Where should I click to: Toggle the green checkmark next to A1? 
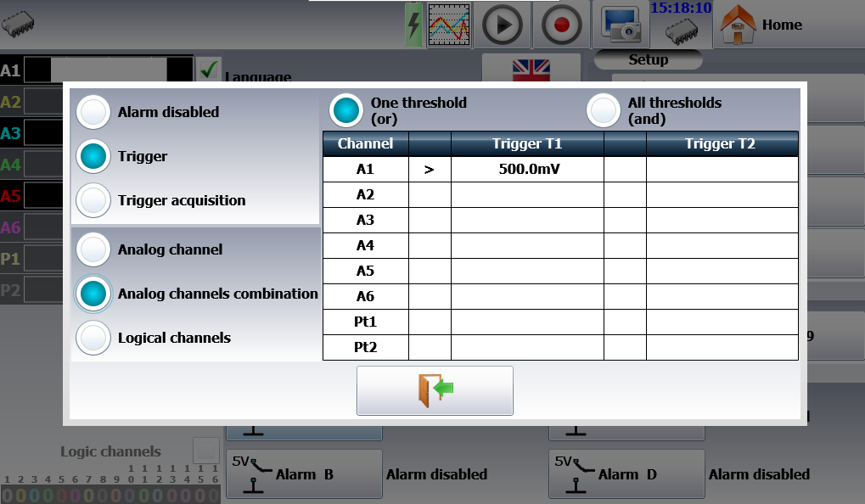[x=209, y=70]
